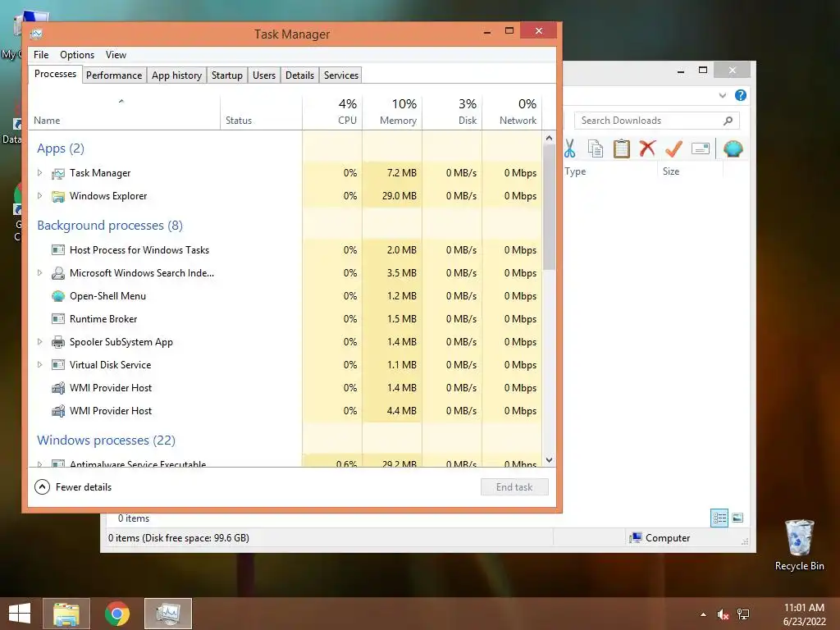The width and height of the screenshot is (840, 630).
Task: Open the View menu in Task Manager
Action: (x=116, y=55)
